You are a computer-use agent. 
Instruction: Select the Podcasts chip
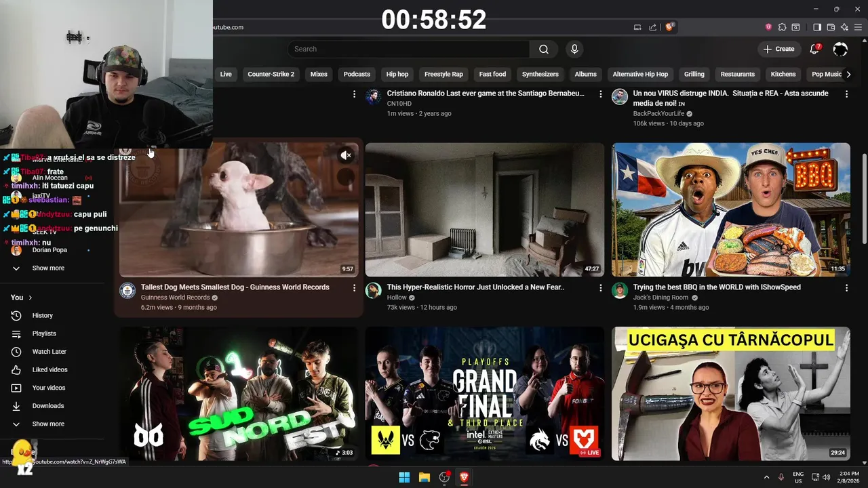point(357,74)
